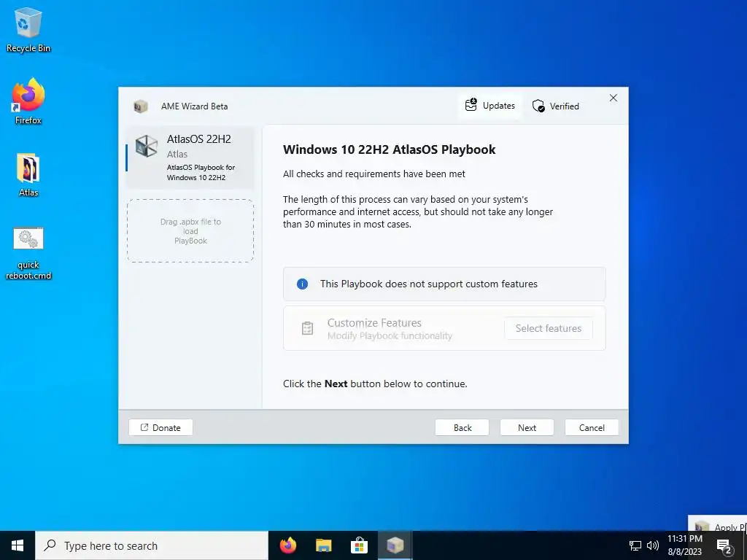Select the quick reboot.cmd desktop file
Image resolution: width=747 pixels, height=560 pixels.
28,253
